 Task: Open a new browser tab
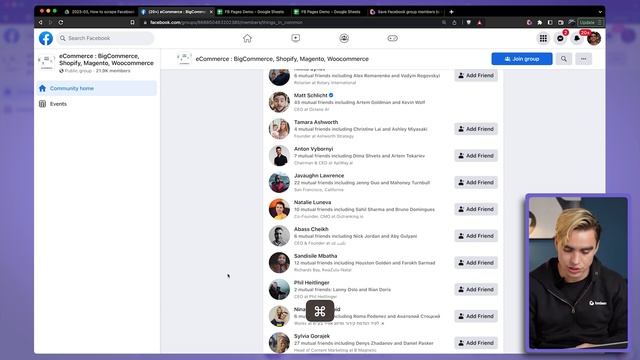click(x=451, y=12)
